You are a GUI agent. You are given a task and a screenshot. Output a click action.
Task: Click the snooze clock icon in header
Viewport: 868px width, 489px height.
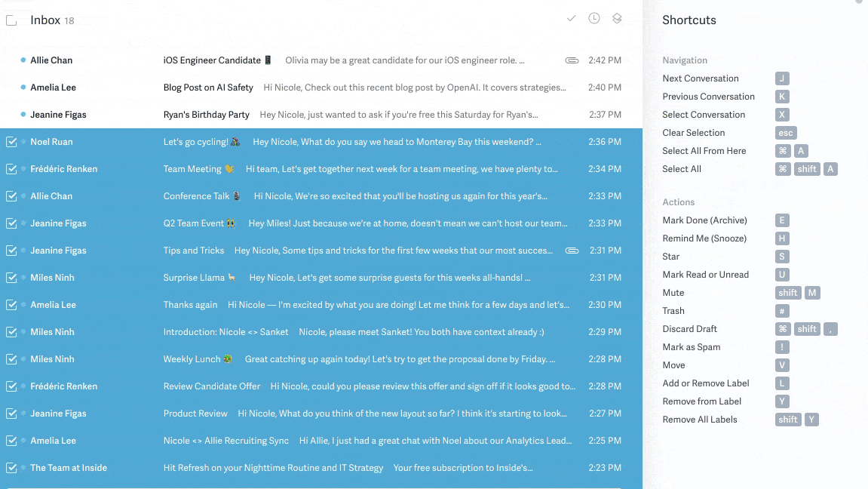(x=594, y=18)
